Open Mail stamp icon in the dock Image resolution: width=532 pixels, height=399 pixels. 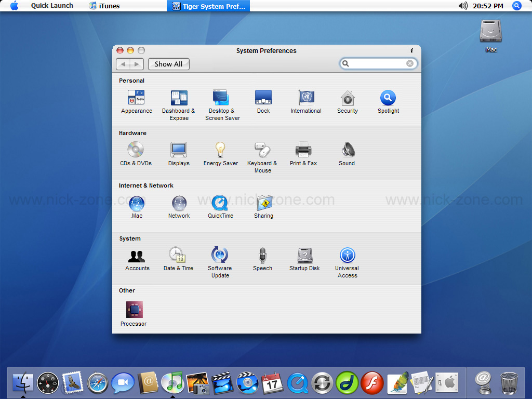pos(73,382)
